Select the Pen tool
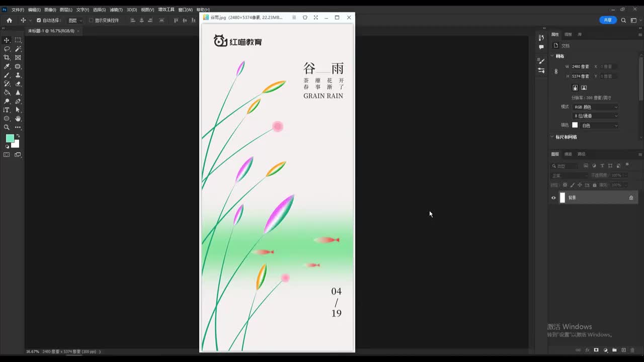This screenshot has width=644, height=362. (18, 101)
